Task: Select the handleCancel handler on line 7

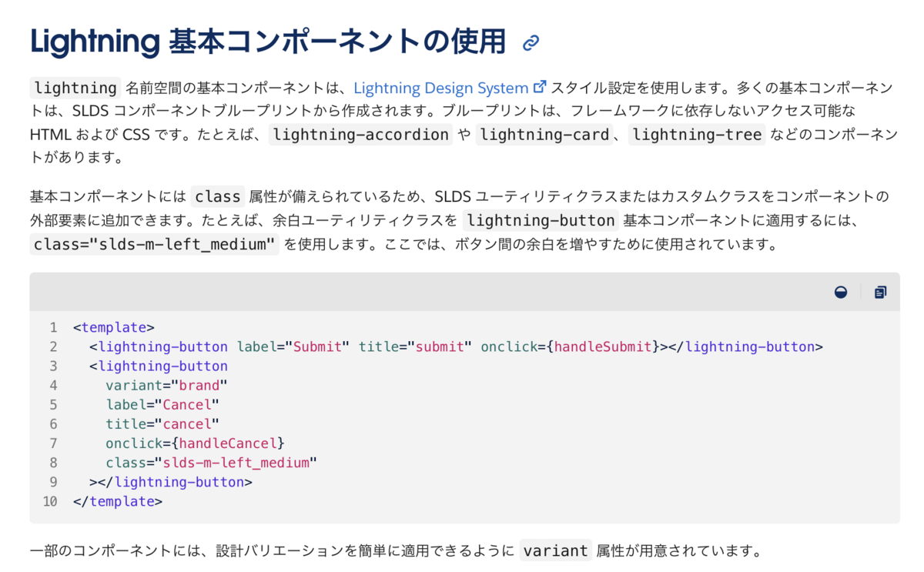Action: pyautogui.click(x=229, y=443)
